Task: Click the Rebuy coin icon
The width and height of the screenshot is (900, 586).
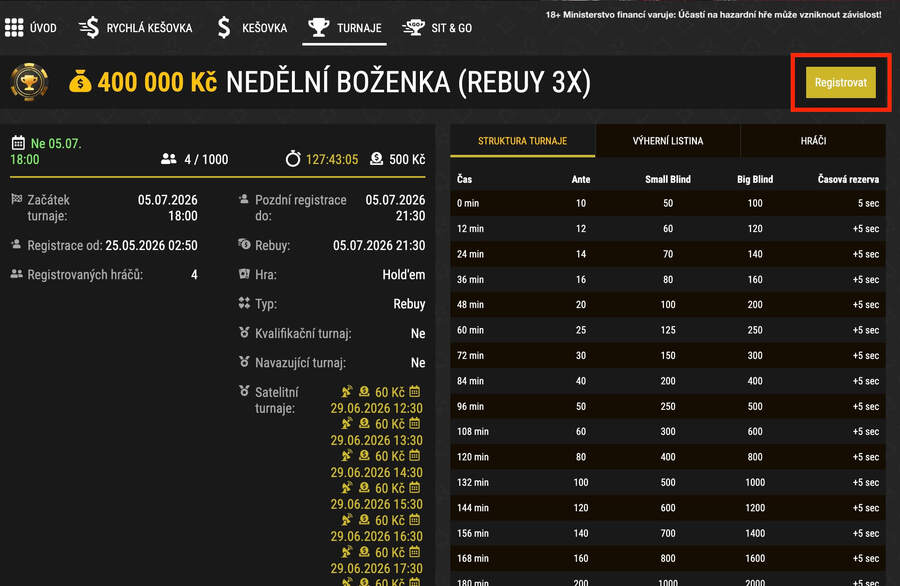Action: pos(244,245)
